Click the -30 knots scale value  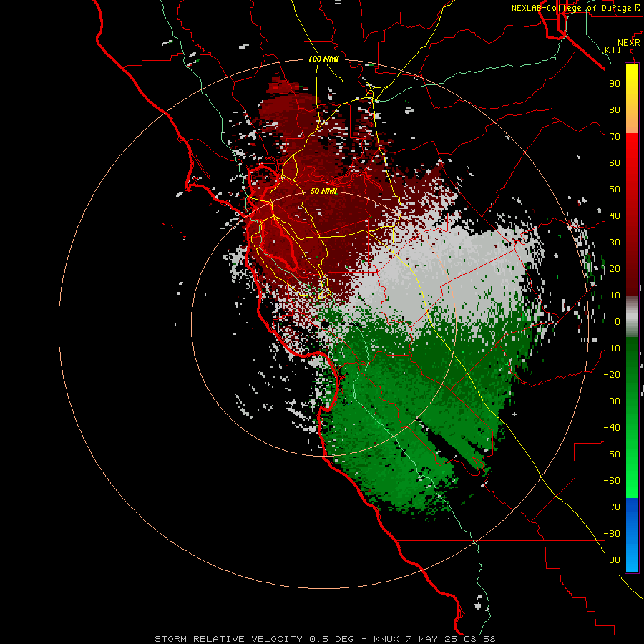pyautogui.click(x=612, y=401)
